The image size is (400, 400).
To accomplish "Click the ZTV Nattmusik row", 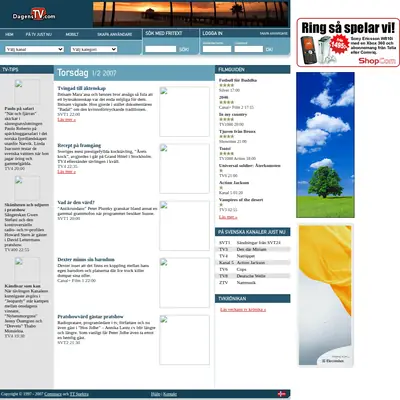I will pos(253,283).
